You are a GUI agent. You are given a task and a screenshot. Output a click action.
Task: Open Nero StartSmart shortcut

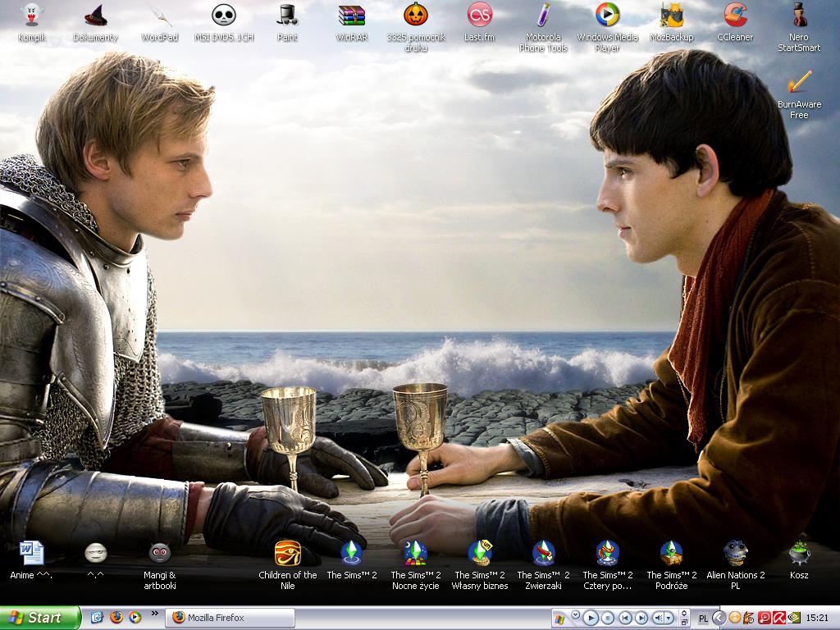799,28
